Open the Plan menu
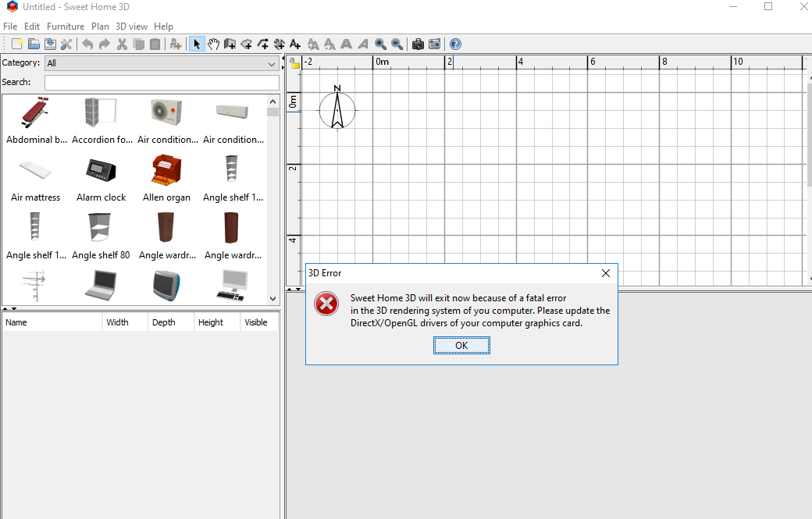The height and width of the screenshot is (519, 812). click(101, 27)
